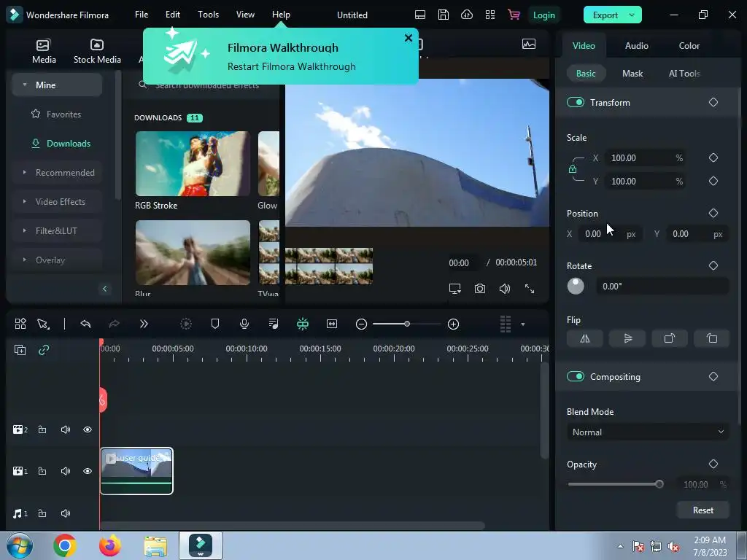Close the Filmora Walkthrough popup
Screen dimensions: 747x560
point(409,38)
